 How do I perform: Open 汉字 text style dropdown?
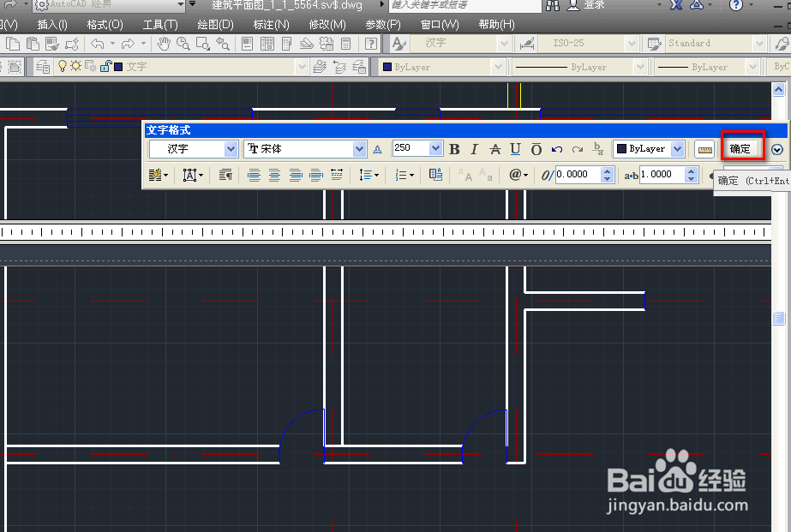click(231, 149)
